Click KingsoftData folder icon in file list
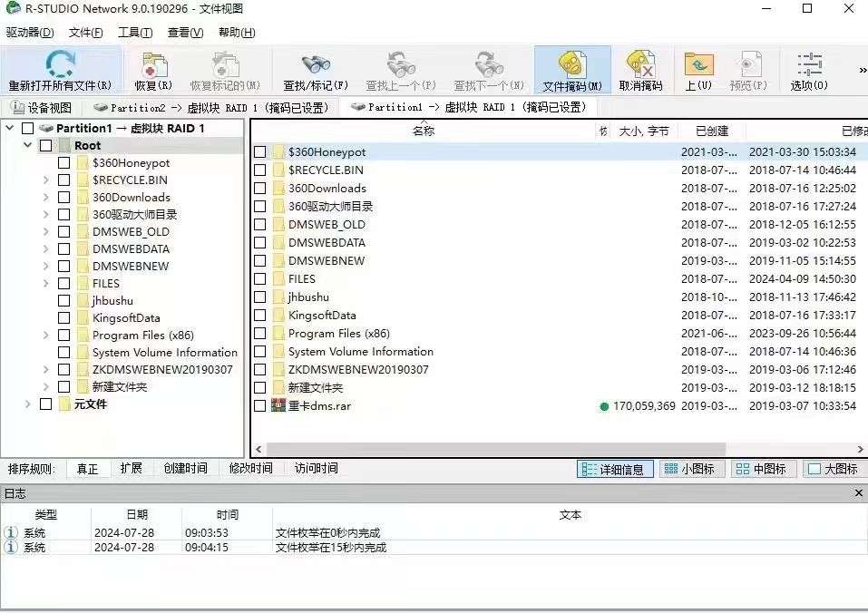The width and height of the screenshot is (868, 613). pyautogui.click(x=278, y=316)
